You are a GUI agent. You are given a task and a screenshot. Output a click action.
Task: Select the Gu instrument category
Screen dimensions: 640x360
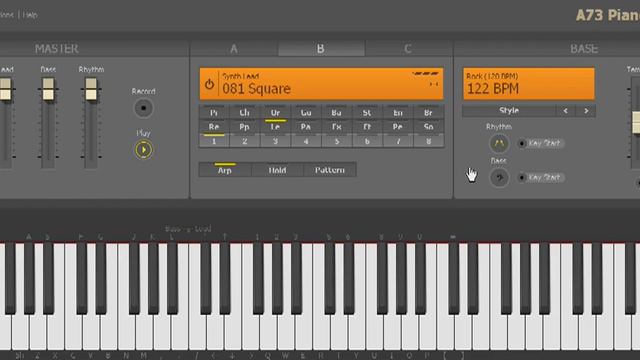[306, 113]
